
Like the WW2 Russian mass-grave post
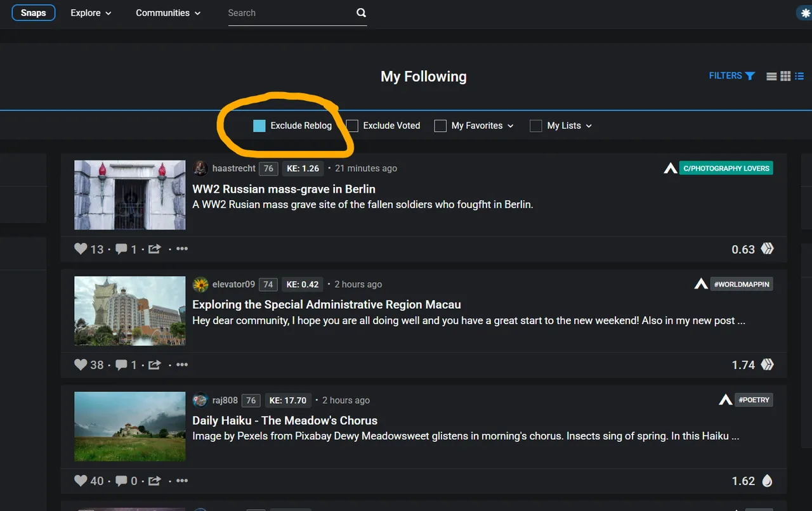(81, 249)
